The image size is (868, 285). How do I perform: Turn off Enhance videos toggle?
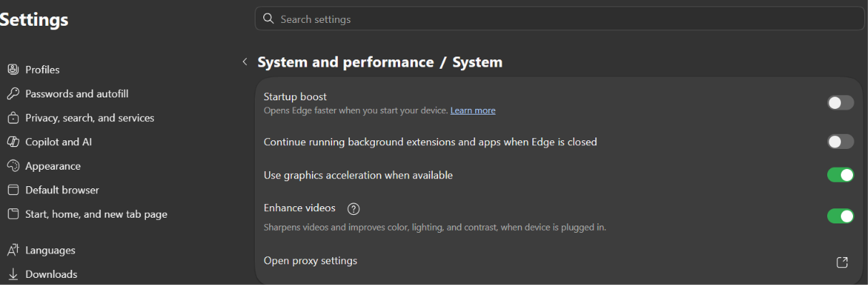coord(841,216)
